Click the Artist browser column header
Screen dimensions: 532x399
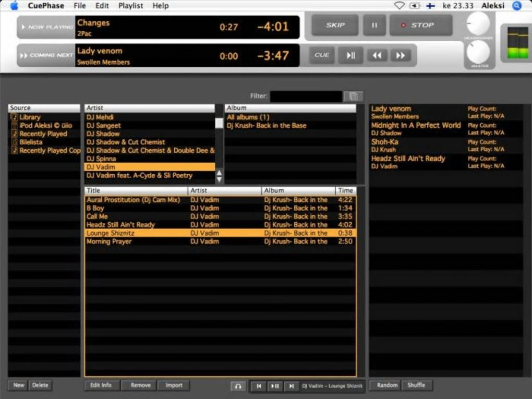pyautogui.click(x=149, y=108)
